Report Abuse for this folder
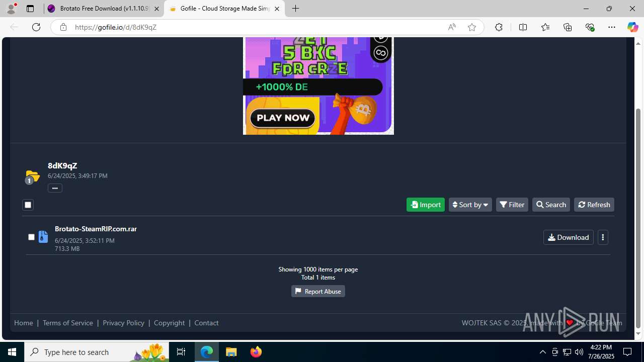 pos(318,291)
